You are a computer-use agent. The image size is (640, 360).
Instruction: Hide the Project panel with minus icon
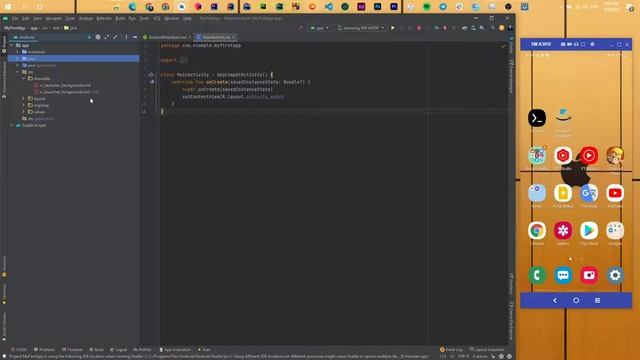135,37
